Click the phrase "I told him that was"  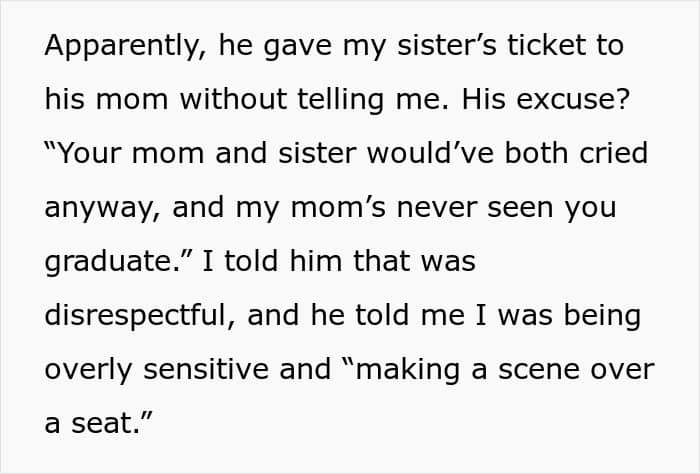point(339,261)
